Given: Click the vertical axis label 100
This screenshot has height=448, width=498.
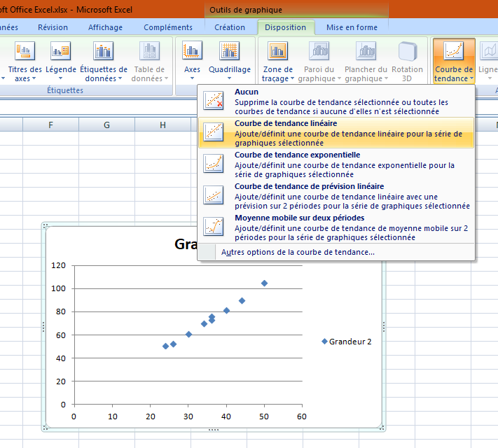Looking at the screenshot, I should pos(58,288).
